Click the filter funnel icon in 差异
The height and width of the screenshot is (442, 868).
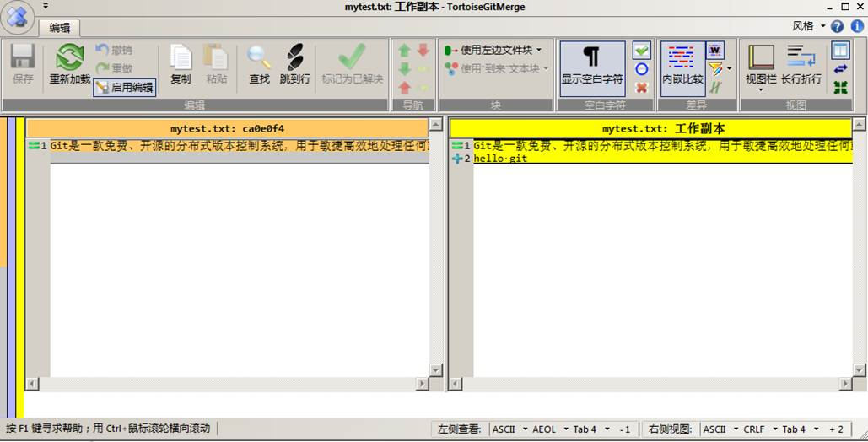coord(715,68)
